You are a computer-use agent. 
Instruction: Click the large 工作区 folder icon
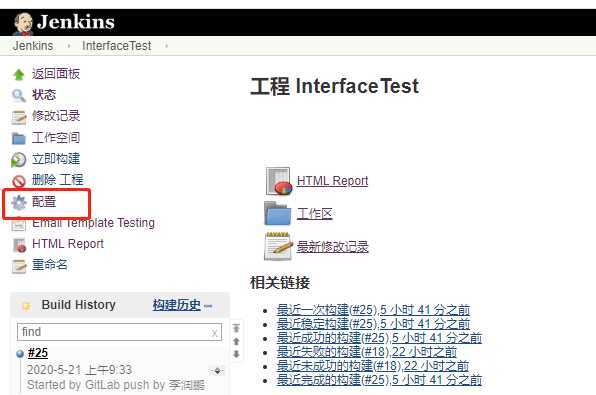(x=277, y=214)
